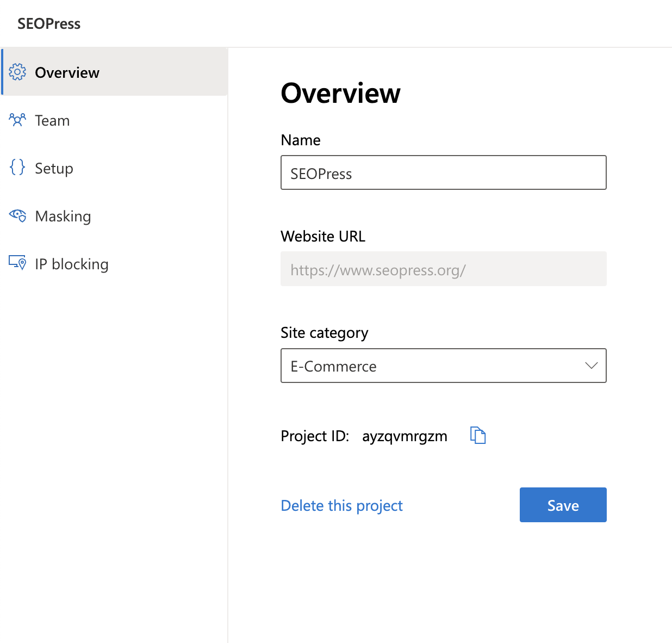Click the Overview gear icon in sidebar
672x643 pixels.
point(17,72)
